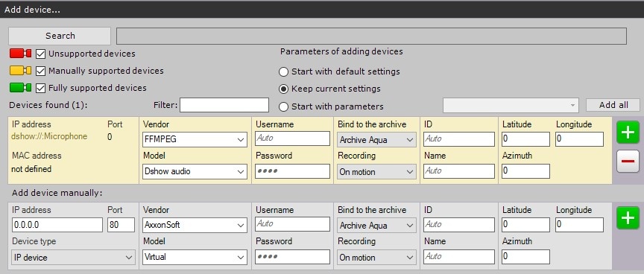The width and height of the screenshot is (644, 274).
Task: Click the green fully supported camera icon
Action: coord(21,88)
